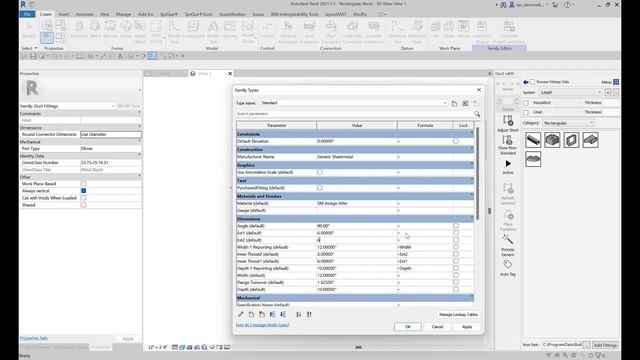Click the Place Transition icon

508,215
